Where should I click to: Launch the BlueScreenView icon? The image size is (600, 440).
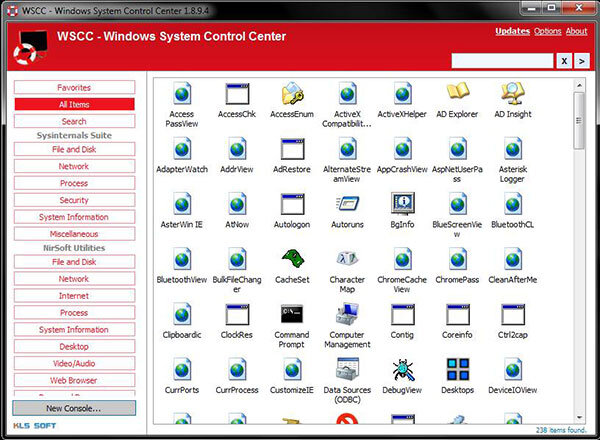[458, 204]
